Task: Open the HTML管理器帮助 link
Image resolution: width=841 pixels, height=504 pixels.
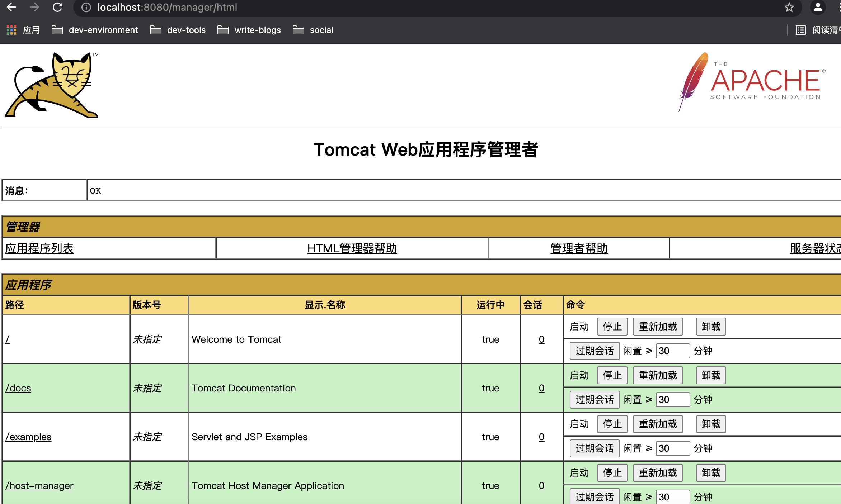Action: [352, 248]
